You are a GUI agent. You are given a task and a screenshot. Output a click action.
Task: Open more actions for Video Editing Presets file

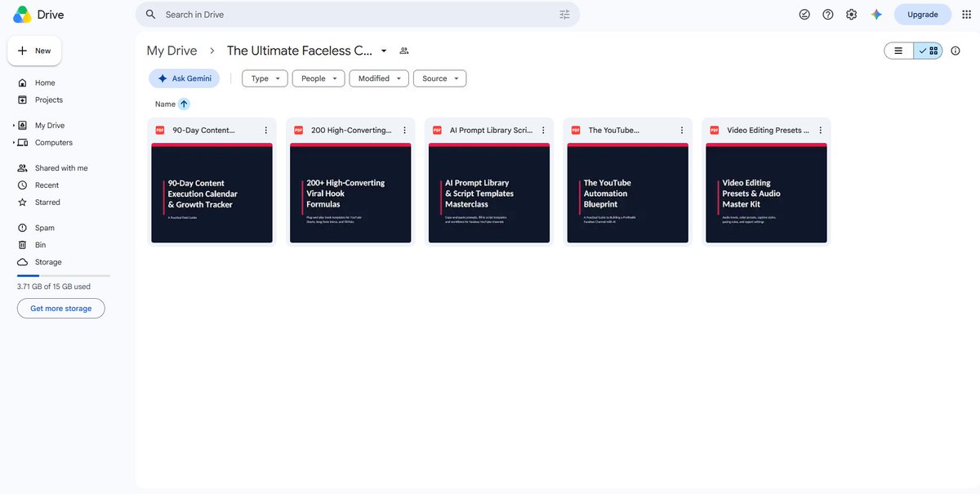821,130
